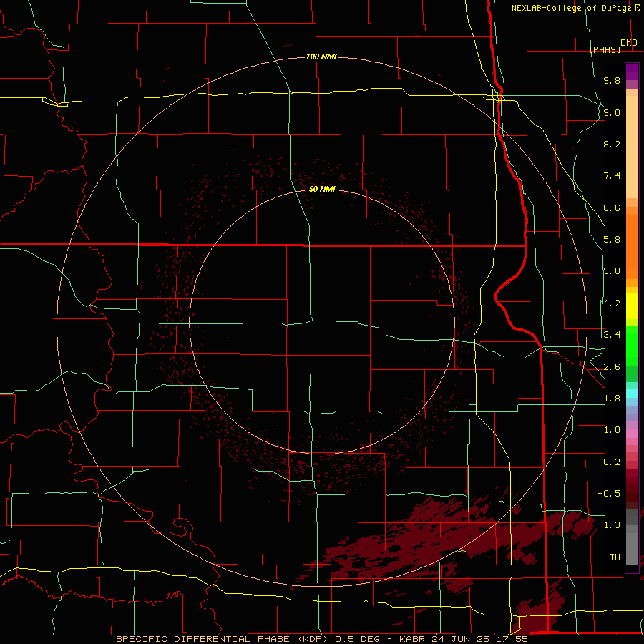Click the yellow segment of the color bar

632,306
